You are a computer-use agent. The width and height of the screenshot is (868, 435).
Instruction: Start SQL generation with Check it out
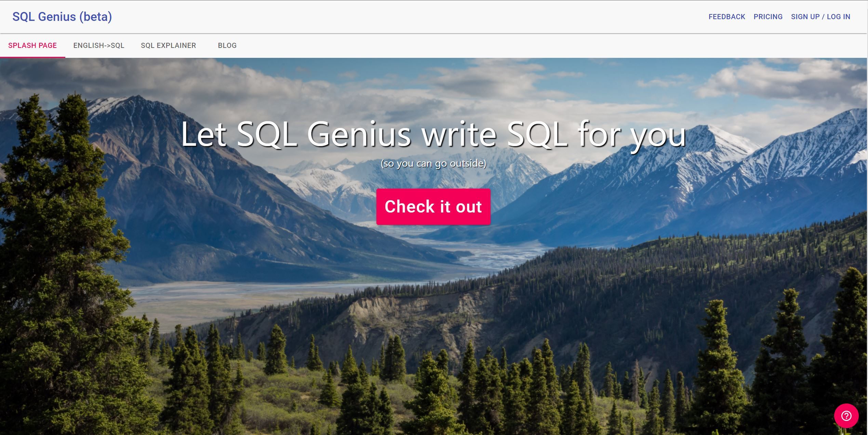[433, 207]
